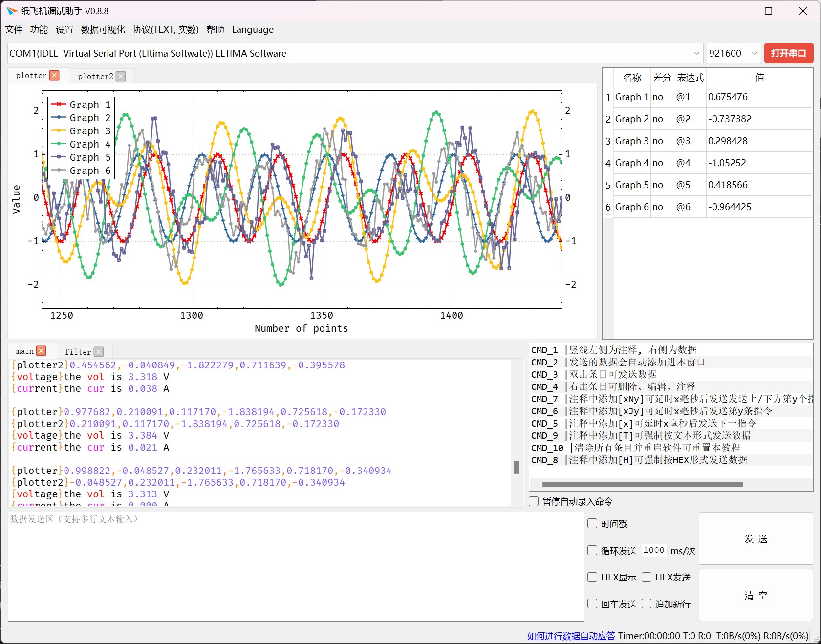Select Graph 6 in the legend

click(82, 171)
